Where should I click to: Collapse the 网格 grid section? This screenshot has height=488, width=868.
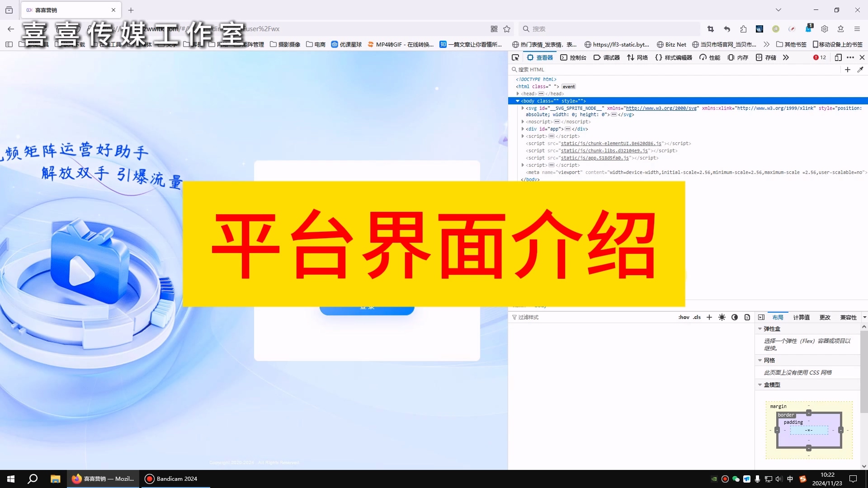760,360
